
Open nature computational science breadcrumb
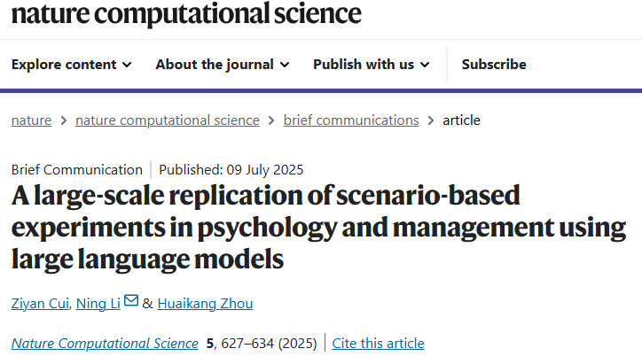[x=168, y=120]
